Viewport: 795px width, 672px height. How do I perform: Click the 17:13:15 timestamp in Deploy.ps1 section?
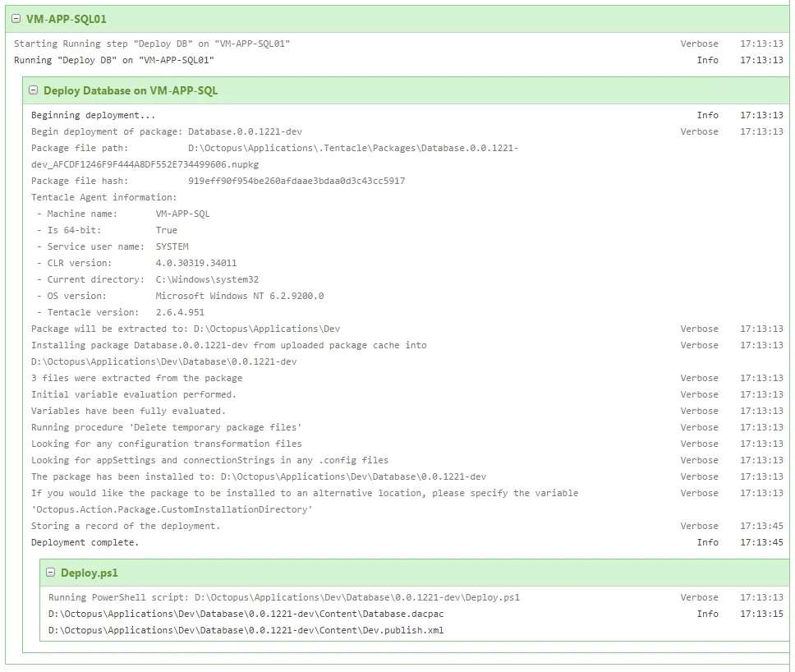(x=761, y=614)
